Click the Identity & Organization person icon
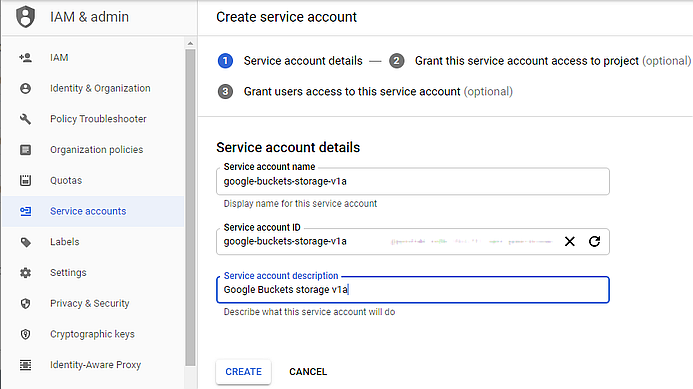 tap(26, 88)
